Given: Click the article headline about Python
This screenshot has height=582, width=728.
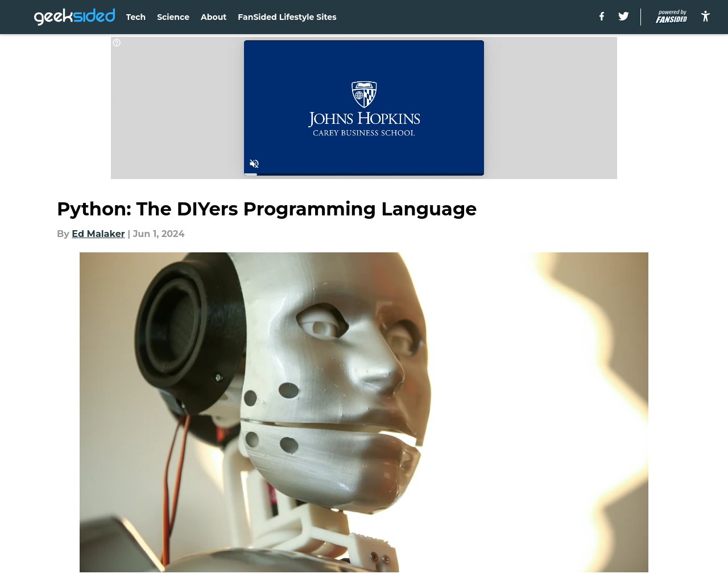Looking at the screenshot, I should pos(266,209).
